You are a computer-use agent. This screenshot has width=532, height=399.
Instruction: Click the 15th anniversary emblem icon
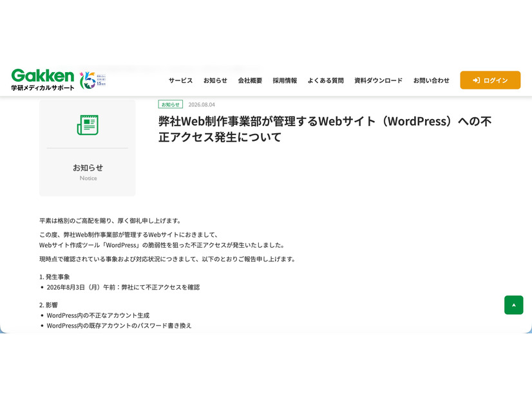pyautogui.click(x=93, y=80)
